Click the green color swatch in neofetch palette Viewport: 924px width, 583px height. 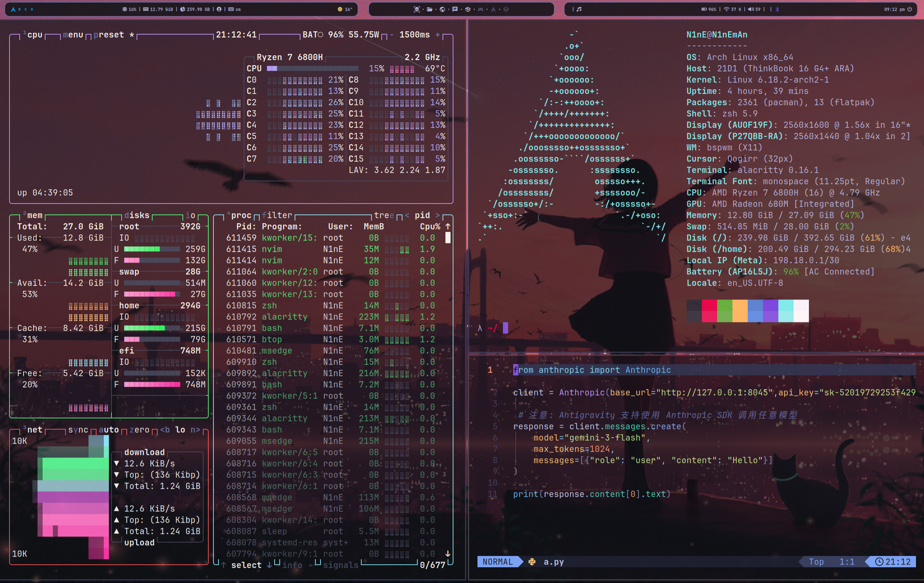[725, 311]
